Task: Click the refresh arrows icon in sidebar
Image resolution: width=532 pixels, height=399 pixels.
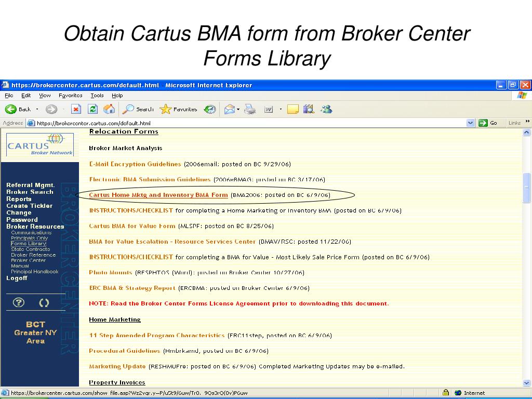Action: point(44,303)
